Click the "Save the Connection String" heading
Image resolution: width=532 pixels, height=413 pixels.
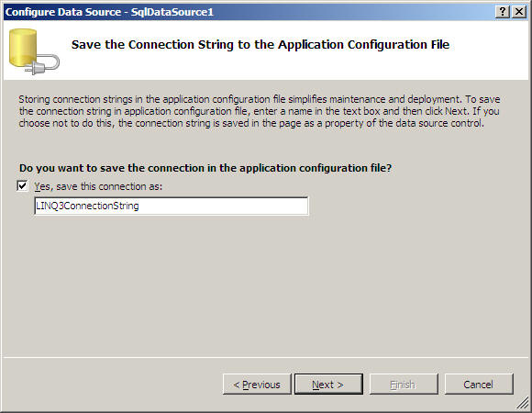click(x=260, y=44)
